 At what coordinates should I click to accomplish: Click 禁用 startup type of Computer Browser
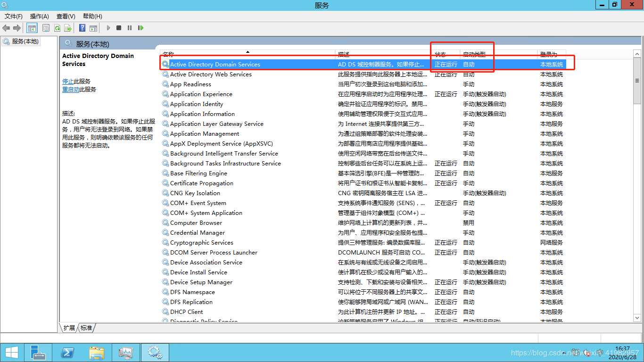(x=469, y=223)
